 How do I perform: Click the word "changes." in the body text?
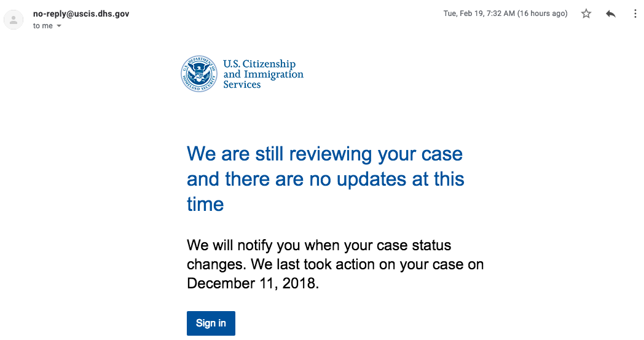click(x=216, y=264)
